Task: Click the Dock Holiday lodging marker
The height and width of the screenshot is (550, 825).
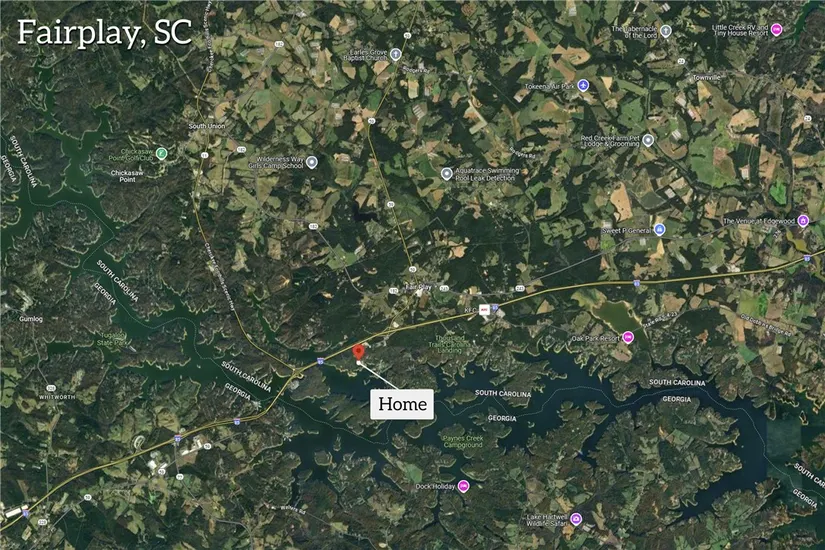Action: (x=463, y=486)
